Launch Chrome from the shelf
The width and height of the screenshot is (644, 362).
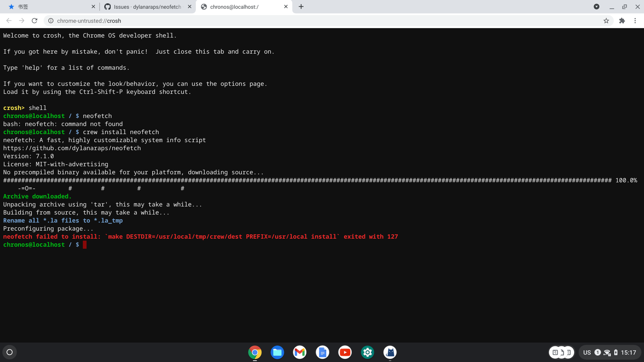coord(255,352)
